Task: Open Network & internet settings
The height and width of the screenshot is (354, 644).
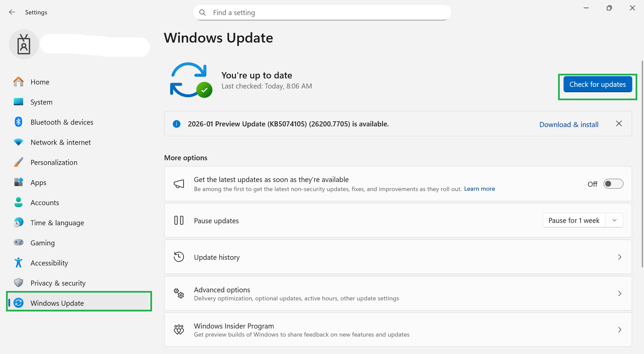Action: tap(79, 142)
